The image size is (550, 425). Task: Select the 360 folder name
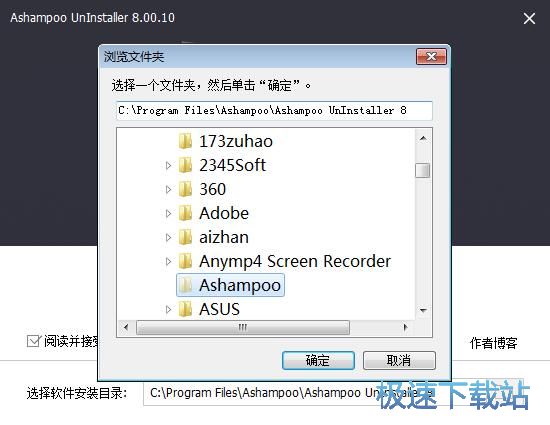click(x=213, y=189)
